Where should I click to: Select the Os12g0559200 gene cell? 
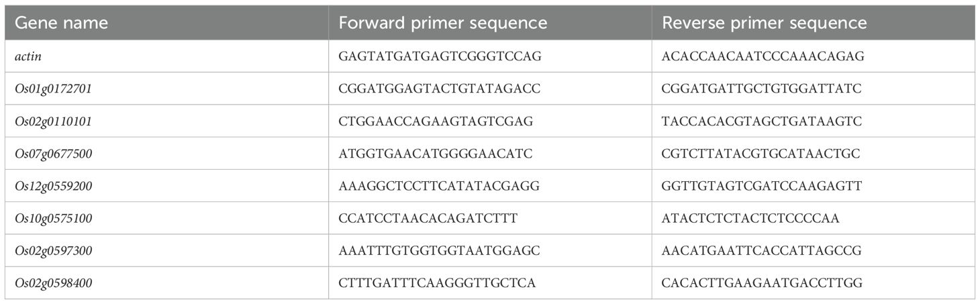(x=54, y=186)
